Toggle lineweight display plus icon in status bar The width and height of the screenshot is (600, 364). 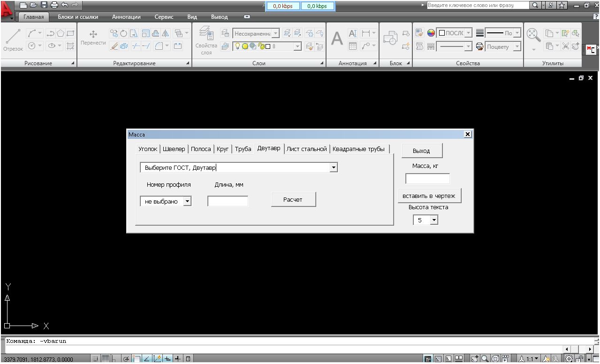click(x=178, y=359)
